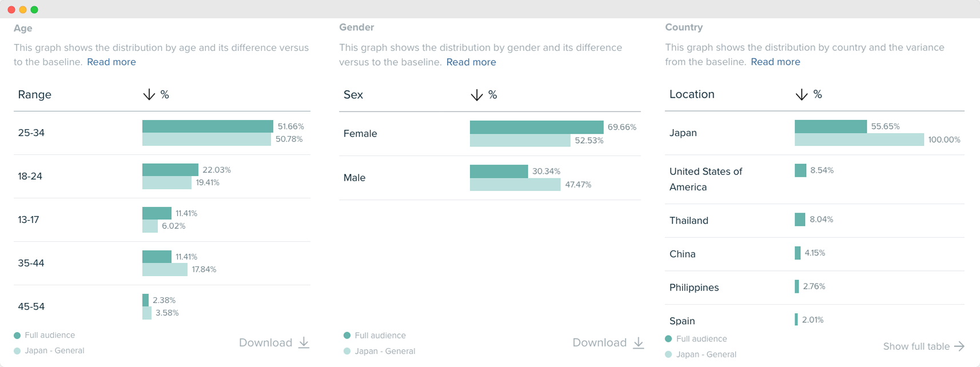This screenshot has width=980, height=367.
Task: Toggle the Japan - General legend label under Age
Action: point(54,351)
